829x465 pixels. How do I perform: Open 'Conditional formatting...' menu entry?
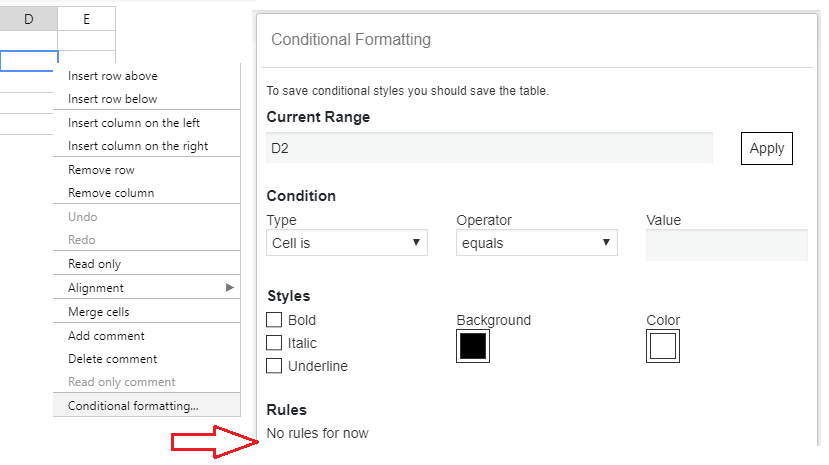click(x=133, y=406)
